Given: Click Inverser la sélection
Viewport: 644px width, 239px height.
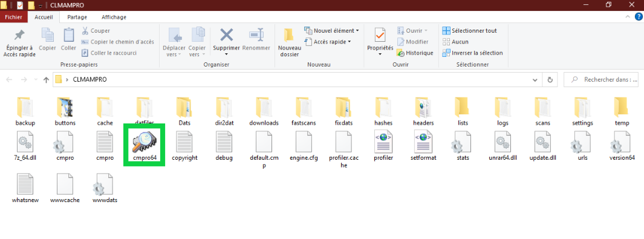Looking at the screenshot, I should 472,53.
